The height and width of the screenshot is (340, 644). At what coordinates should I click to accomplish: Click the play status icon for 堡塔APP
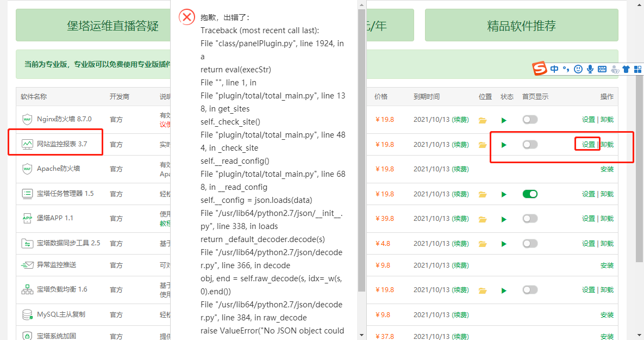point(504,219)
